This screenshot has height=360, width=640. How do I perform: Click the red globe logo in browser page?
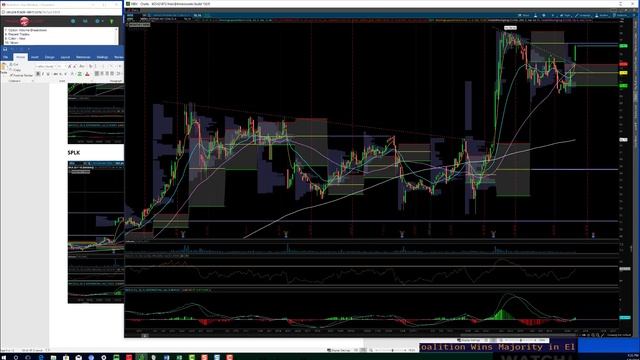click(x=24, y=21)
